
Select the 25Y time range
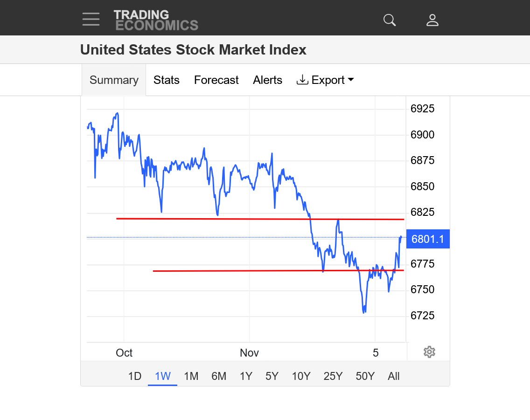coord(333,376)
